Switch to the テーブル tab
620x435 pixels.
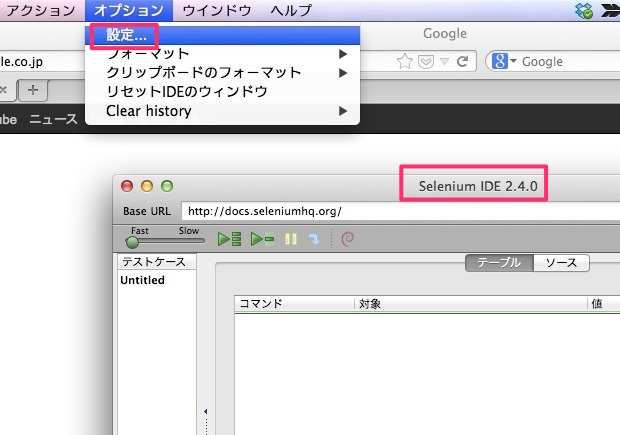click(499, 263)
